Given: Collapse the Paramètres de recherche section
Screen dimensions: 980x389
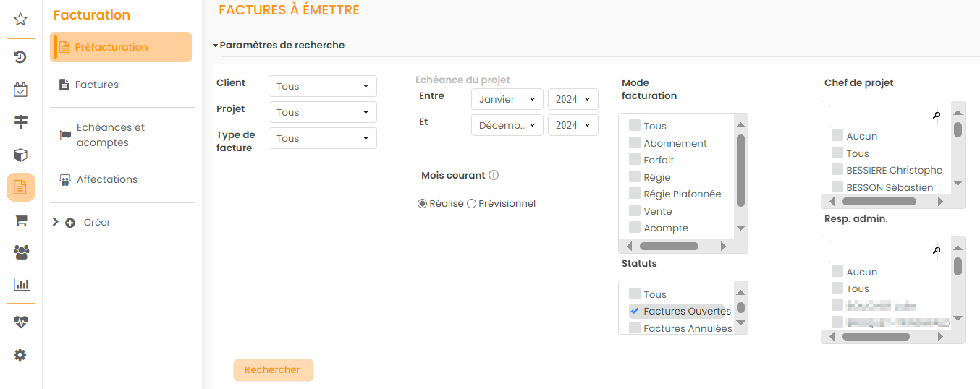Looking at the screenshot, I should pos(216,46).
